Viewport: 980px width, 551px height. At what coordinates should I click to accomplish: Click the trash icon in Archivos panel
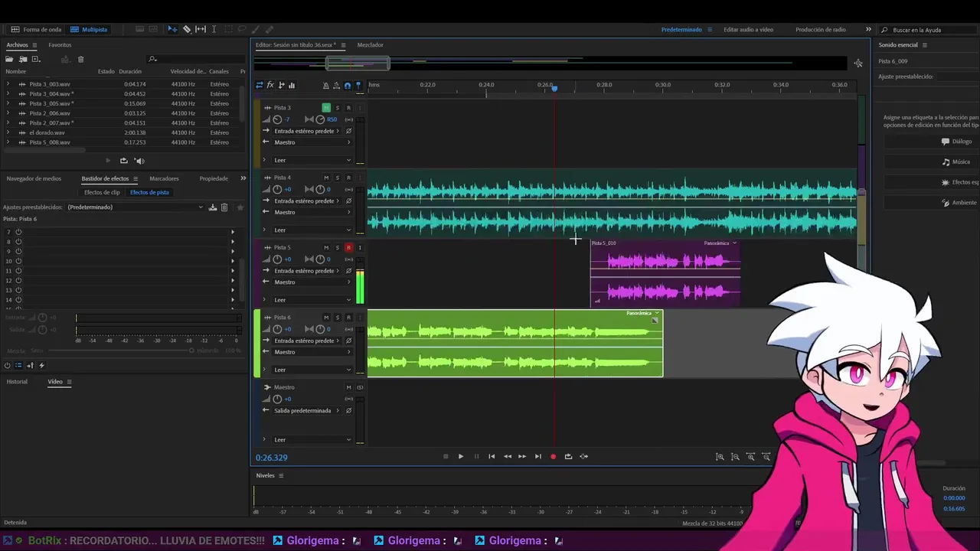pyautogui.click(x=80, y=59)
